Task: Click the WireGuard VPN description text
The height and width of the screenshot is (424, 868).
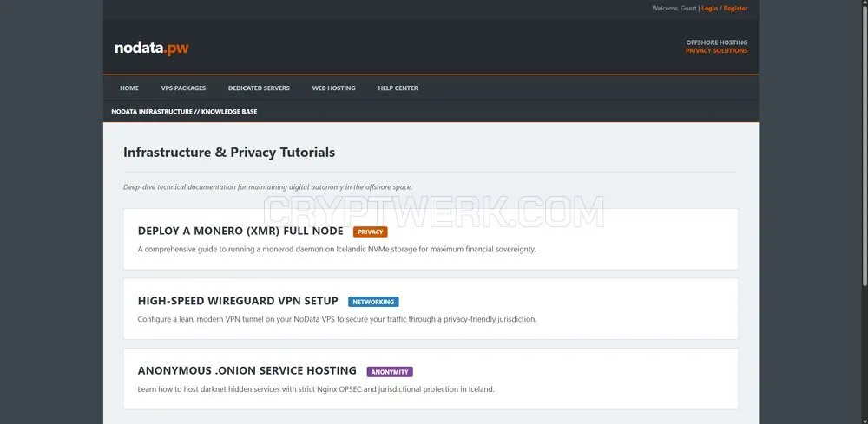Action: (x=337, y=319)
